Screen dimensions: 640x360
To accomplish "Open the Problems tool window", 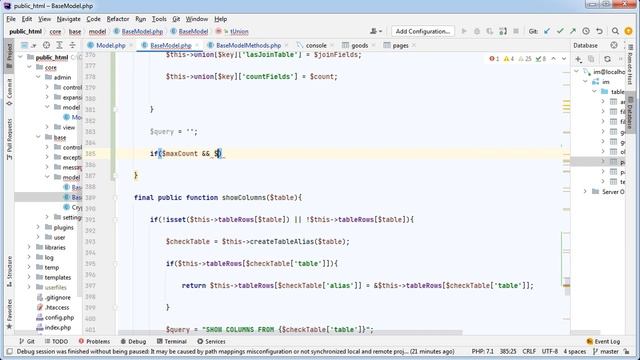I will tap(94, 341).
